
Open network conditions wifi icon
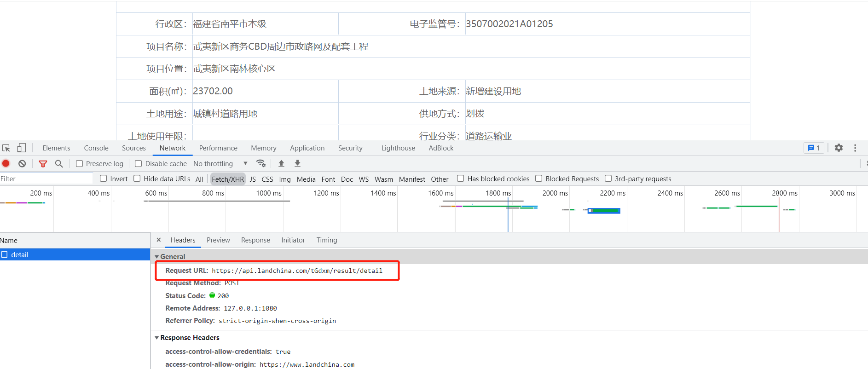(261, 163)
